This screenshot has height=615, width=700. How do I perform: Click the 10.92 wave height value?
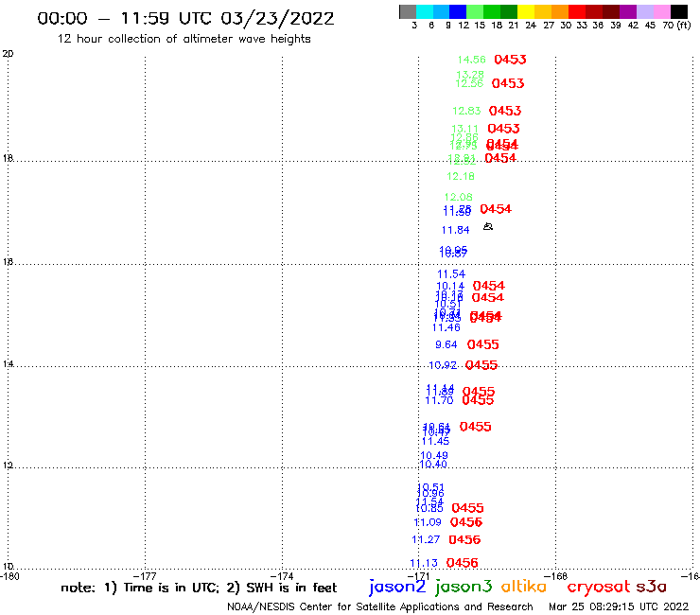click(x=443, y=365)
